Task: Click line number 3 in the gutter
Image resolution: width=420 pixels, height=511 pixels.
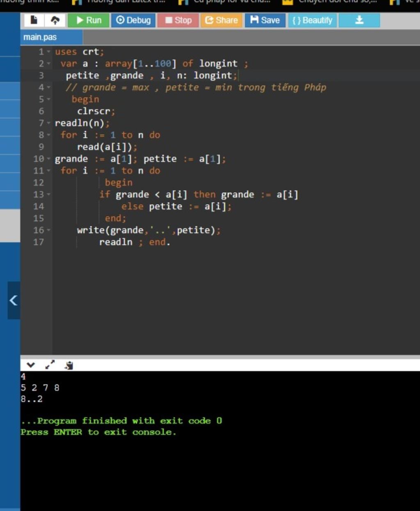Action: 41,75
